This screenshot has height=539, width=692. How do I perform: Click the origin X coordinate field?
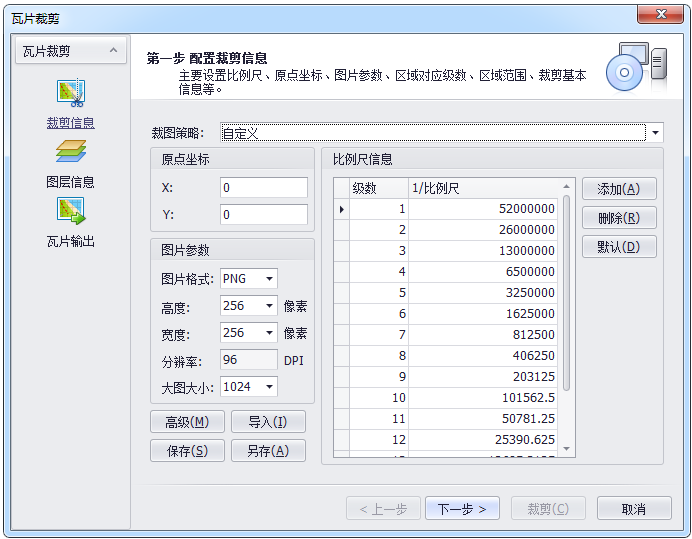point(264,188)
